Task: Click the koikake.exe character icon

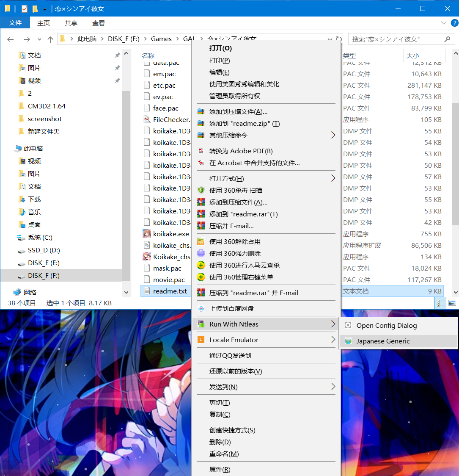Action: pyautogui.click(x=147, y=234)
